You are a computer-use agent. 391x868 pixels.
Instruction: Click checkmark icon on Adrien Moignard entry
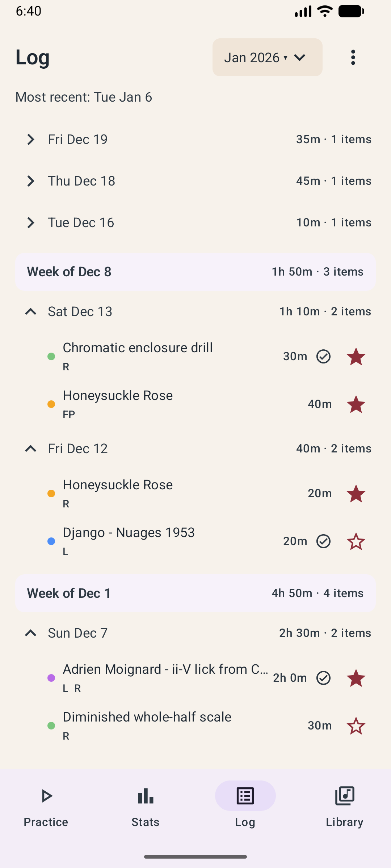(323, 678)
